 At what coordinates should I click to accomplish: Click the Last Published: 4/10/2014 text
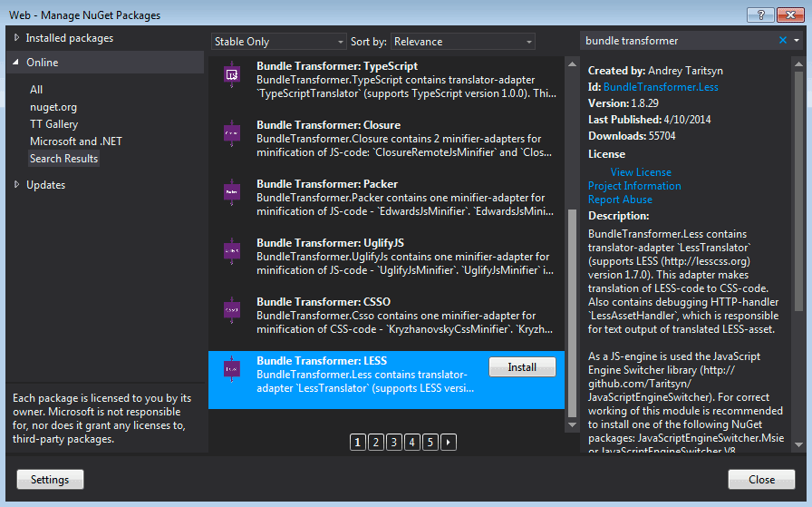point(650,120)
